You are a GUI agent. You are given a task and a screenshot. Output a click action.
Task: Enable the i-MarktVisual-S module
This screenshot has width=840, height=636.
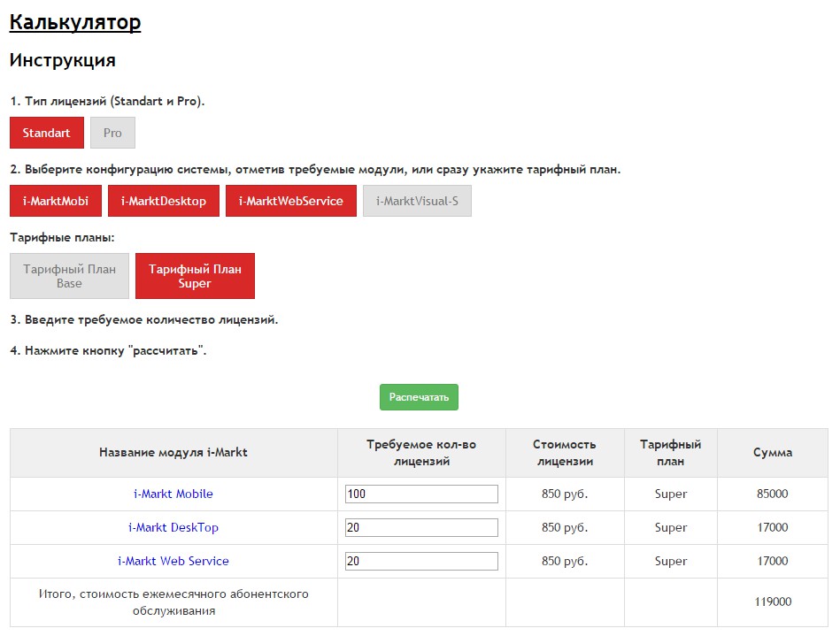pyautogui.click(x=417, y=201)
